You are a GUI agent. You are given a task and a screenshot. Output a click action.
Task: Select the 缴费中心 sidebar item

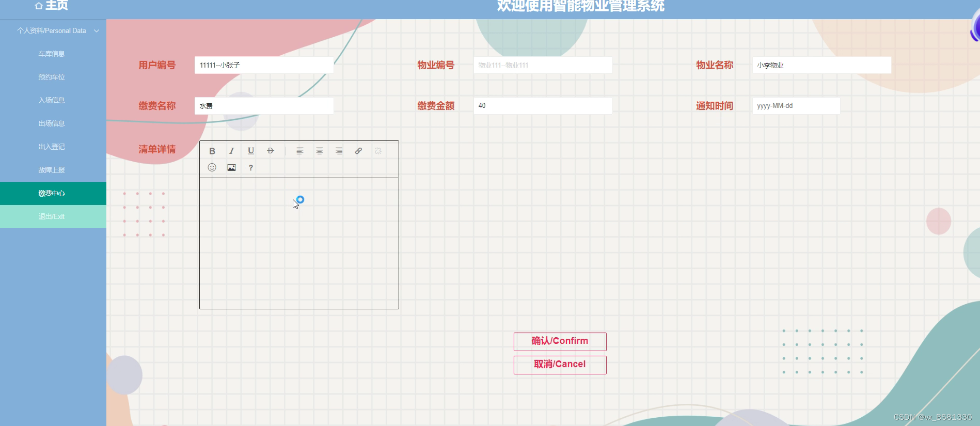coord(53,193)
